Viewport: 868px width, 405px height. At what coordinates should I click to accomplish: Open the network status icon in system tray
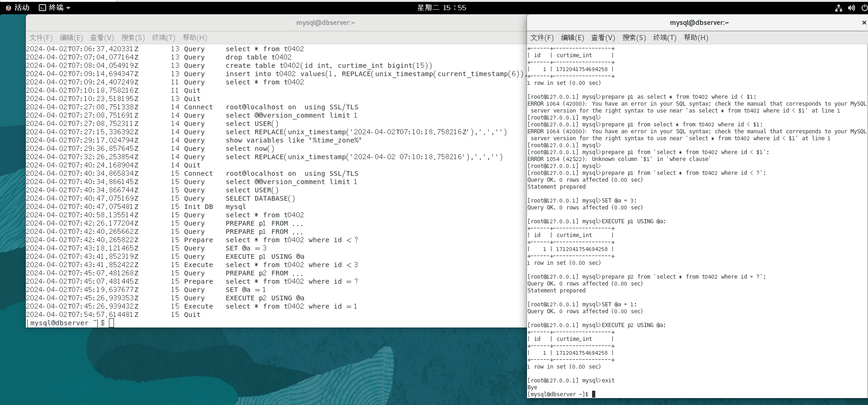tap(838, 8)
